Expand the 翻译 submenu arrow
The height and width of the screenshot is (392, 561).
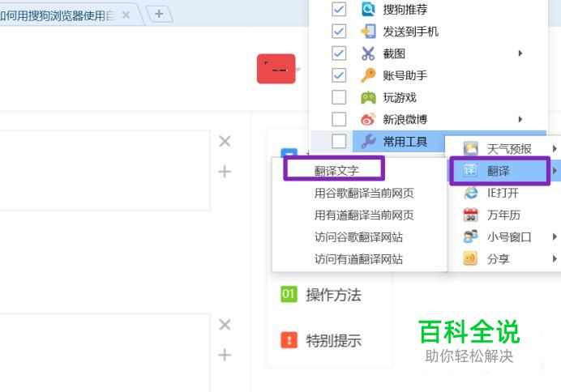tap(555, 170)
